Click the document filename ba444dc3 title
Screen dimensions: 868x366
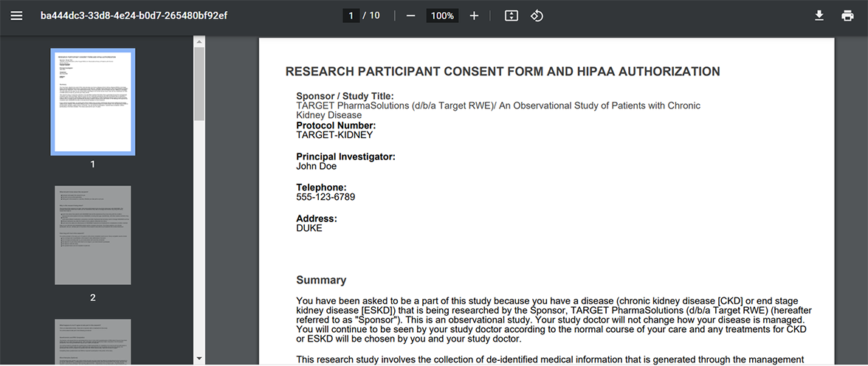pos(134,15)
